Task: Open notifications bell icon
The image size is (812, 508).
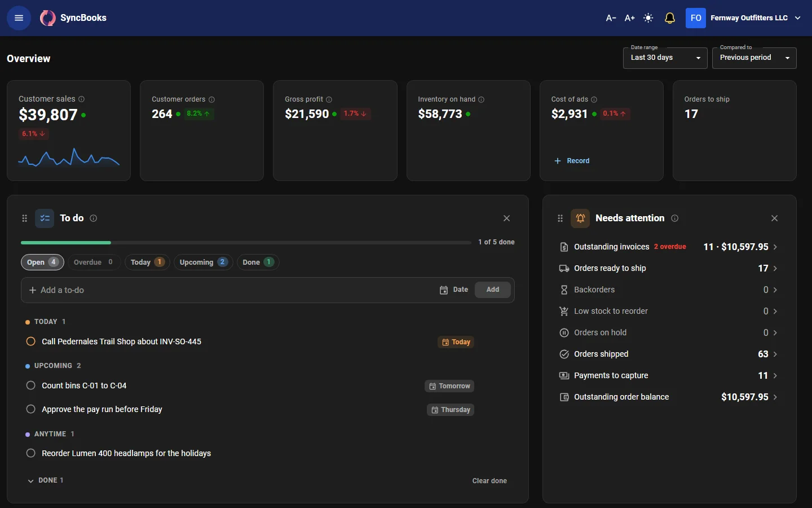Action: click(x=670, y=18)
